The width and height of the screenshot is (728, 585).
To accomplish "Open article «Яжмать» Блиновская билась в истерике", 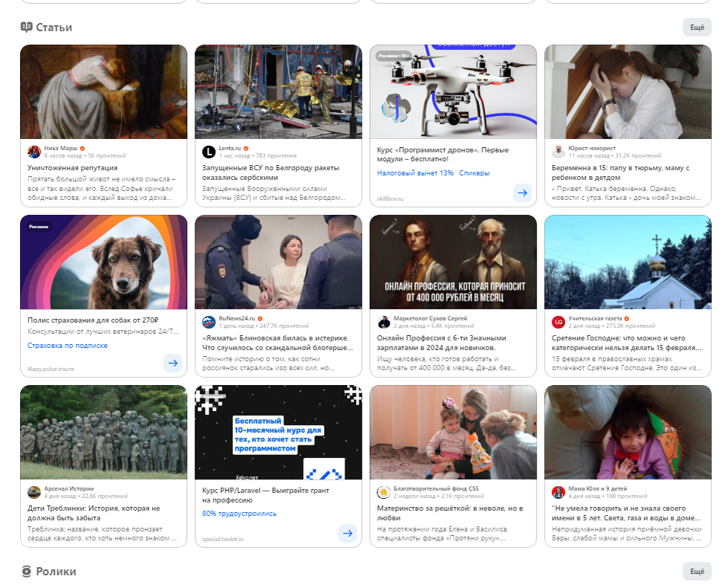I will click(x=277, y=343).
